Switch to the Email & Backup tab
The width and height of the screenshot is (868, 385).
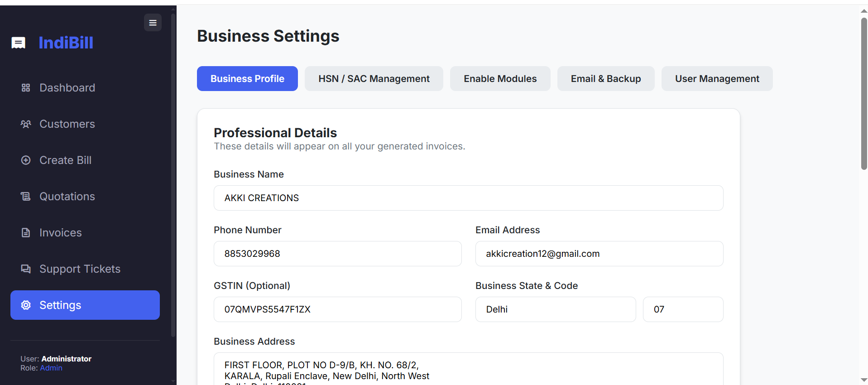click(x=606, y=78)
